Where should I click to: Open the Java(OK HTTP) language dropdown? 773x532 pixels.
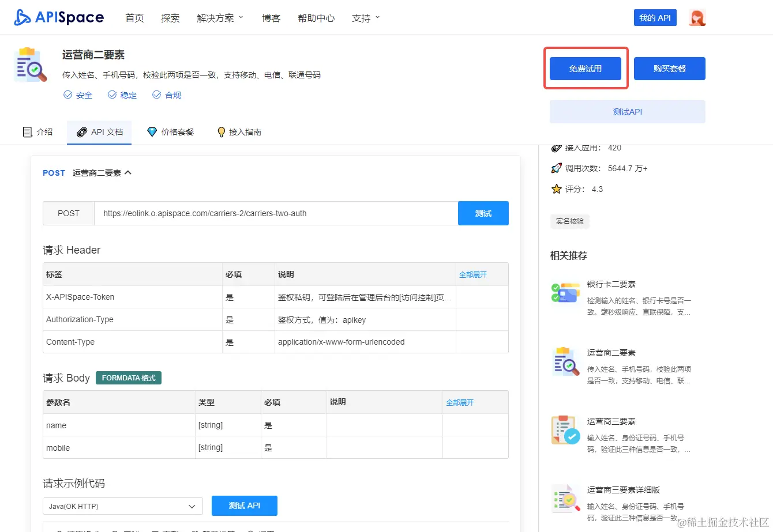point(123,506)
